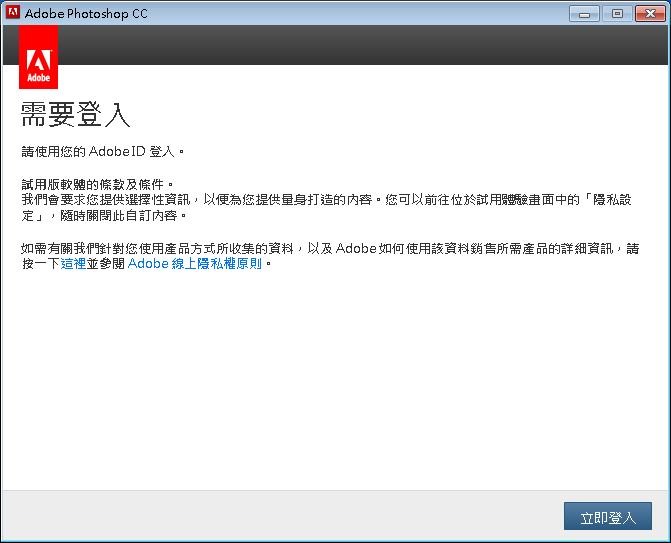Open the 這裡 hyperlink
Viewport: 671px width, 543px height.
(x=73, y=264)
